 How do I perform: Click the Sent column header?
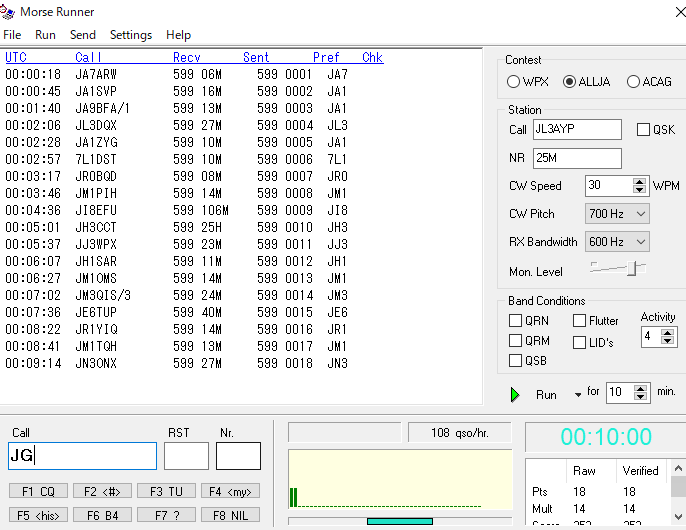(256, 57)
